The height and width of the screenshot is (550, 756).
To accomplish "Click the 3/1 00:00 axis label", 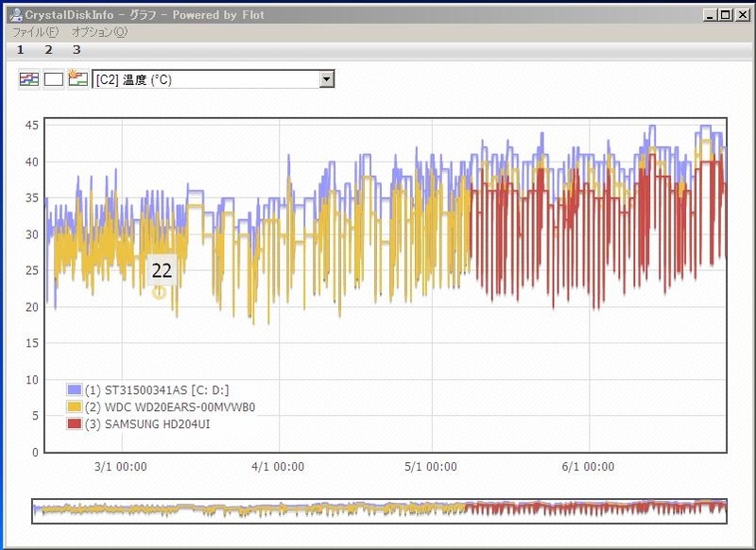I will [121, 467].
